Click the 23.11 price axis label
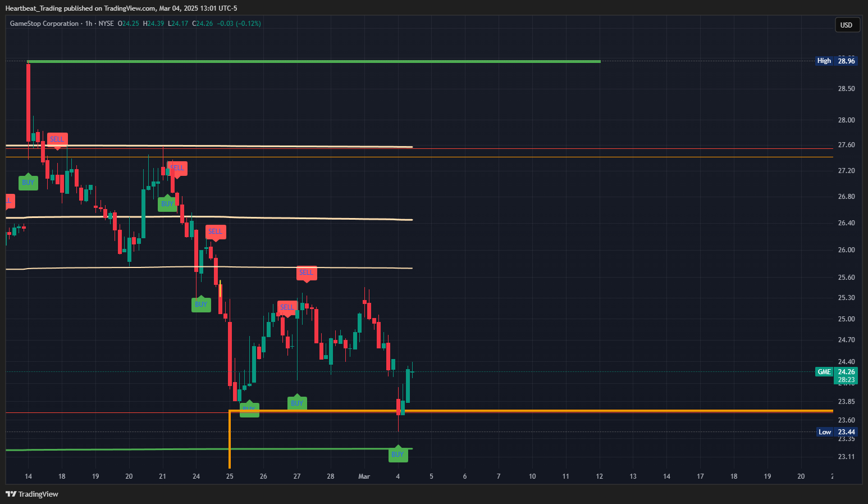Screen dimensions: 868x504 (847, 457)
